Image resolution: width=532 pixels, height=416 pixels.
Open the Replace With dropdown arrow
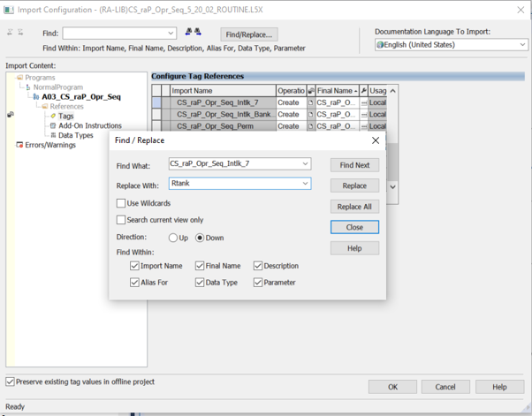point(306,184)
